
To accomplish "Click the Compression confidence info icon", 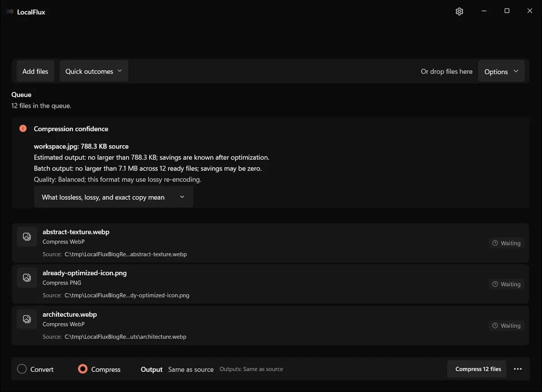I will [23, 129].
